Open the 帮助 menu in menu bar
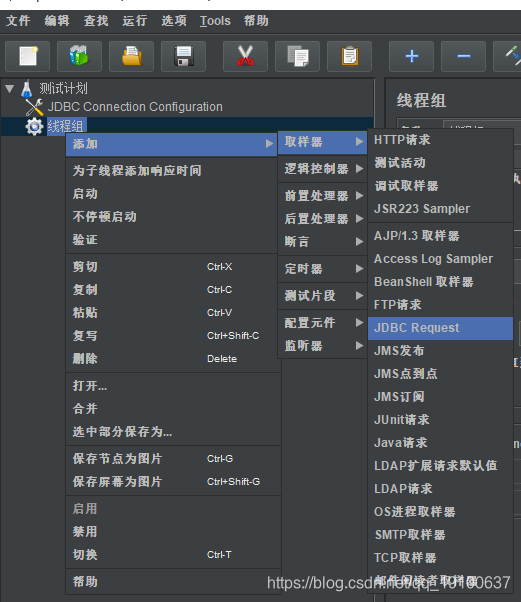The image size is (521, 602). pos(256,21)
